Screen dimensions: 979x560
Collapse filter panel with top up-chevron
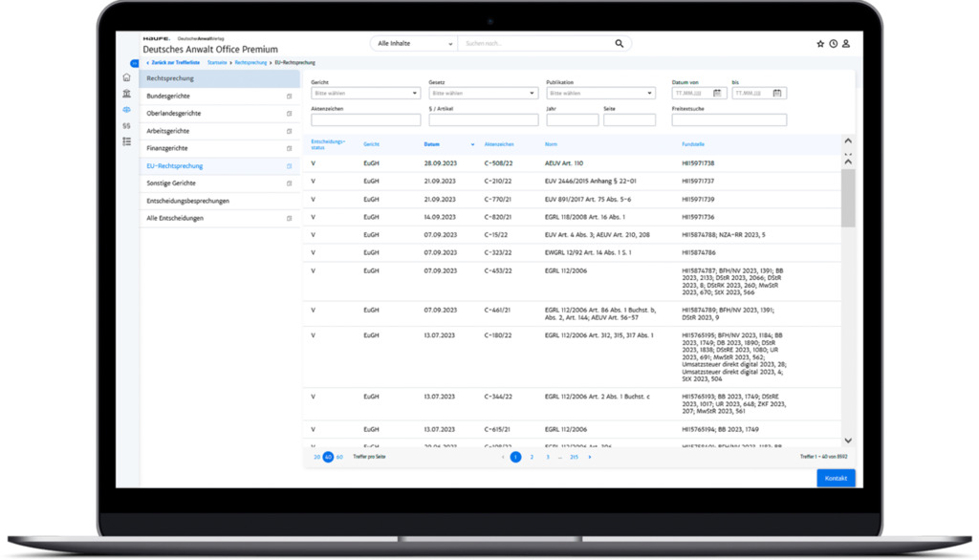[x=848, y=141]
